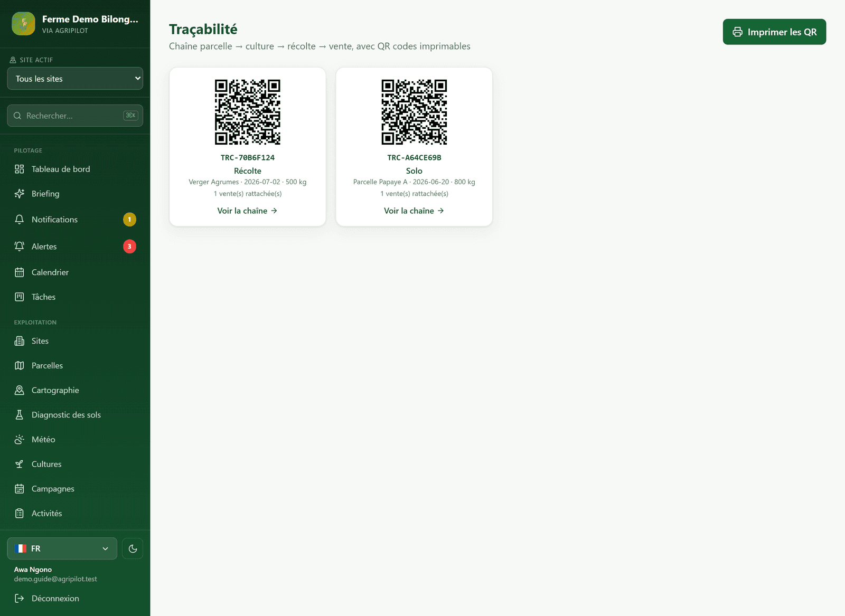845x616 pixels.
Task: Click the Rechercher search field
Action: 75,116
